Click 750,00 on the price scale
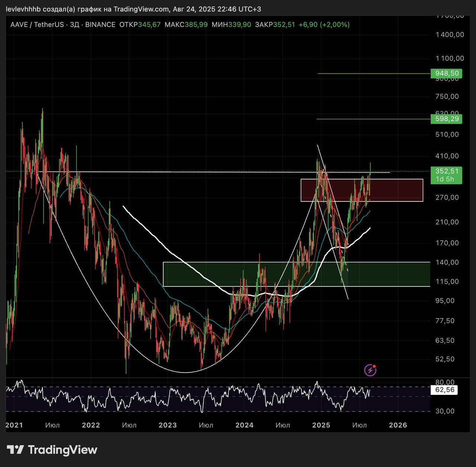 coord(447,97)
